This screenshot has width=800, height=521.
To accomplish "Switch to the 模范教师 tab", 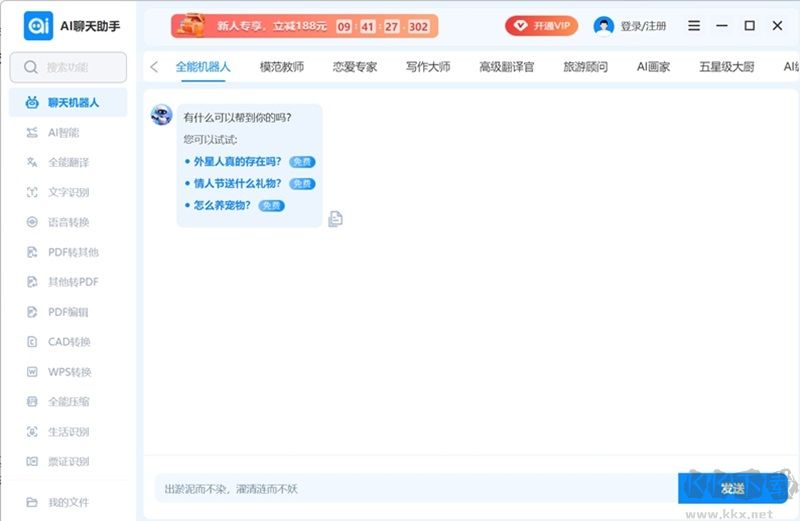I will click(x=282, y=67).
